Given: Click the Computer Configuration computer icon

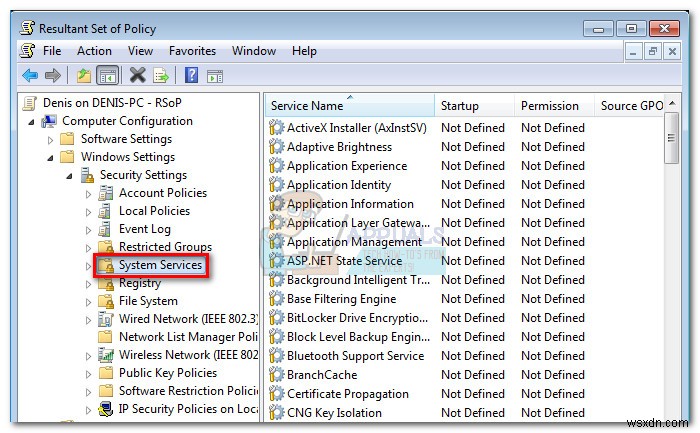Looking at the screenshot, I should click(x=49, y=121).
